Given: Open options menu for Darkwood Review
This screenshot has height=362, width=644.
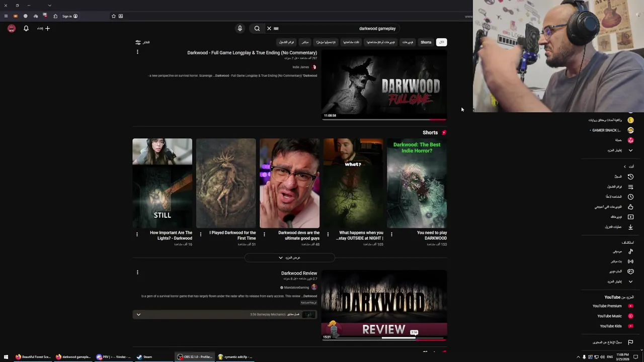Looking at the screenshot, I should (x=137, y=272).
